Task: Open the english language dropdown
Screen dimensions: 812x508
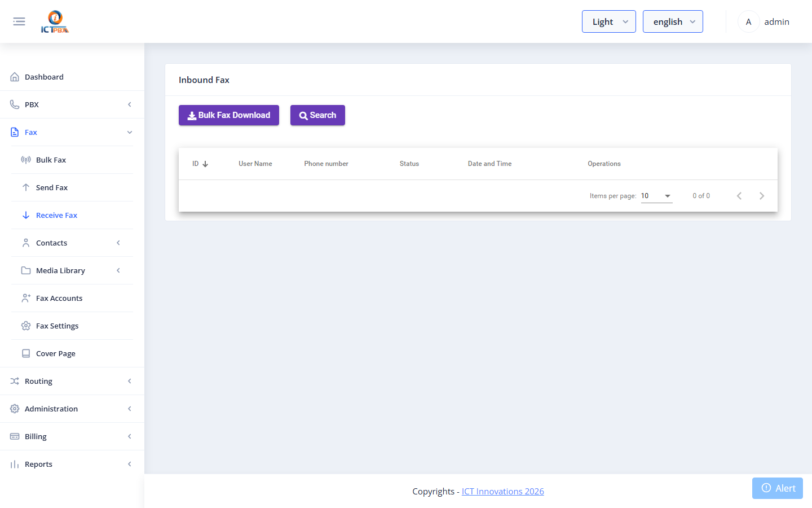Action: pos(673,21)
